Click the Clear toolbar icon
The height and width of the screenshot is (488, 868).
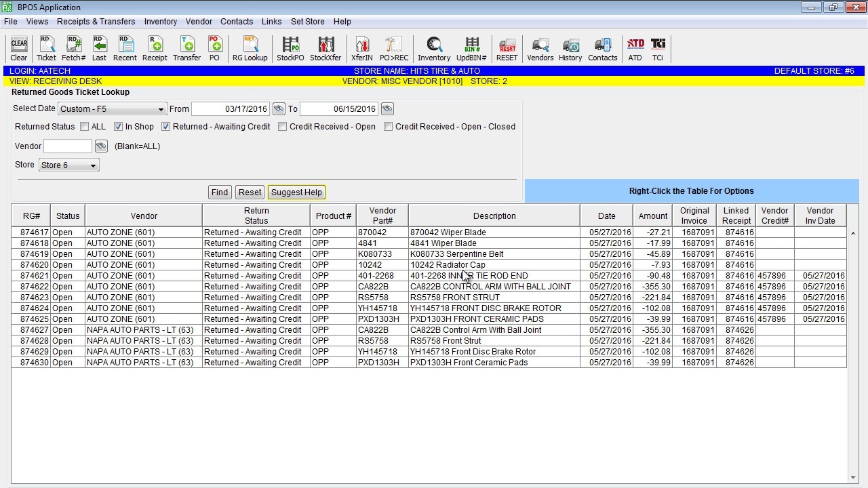[x=19, y=49]
